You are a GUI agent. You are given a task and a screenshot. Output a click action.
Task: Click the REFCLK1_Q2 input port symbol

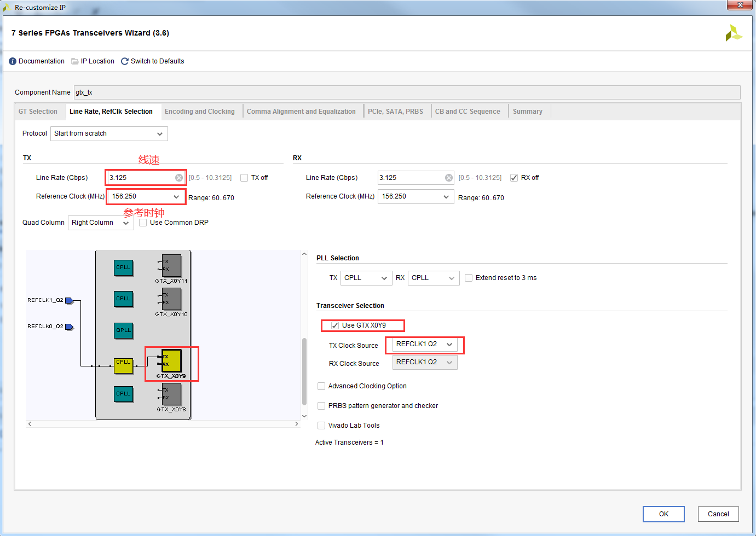(69, 301)
